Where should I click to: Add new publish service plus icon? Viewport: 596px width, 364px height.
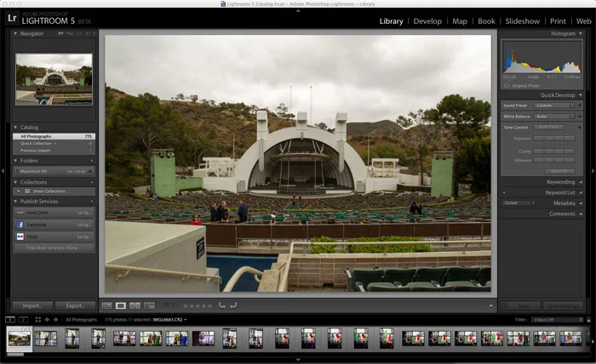pos(92,202)
